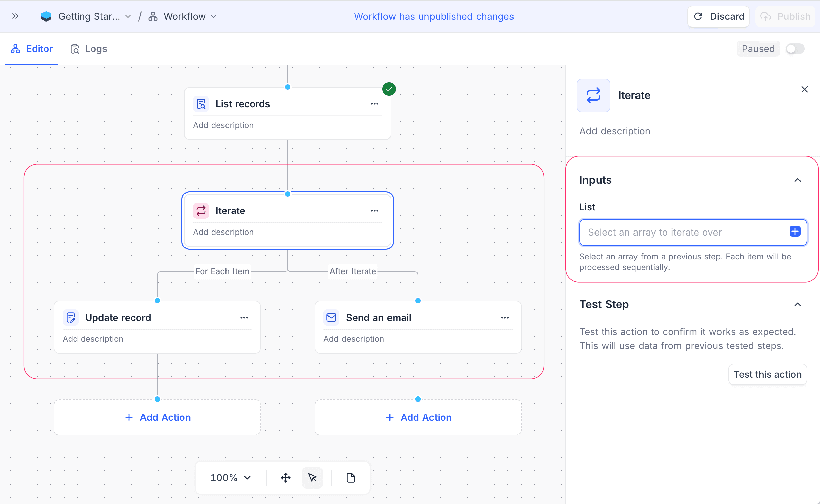This screenshot has height=504, width=820.
Task: Click the Discard button
Action: (x=718, y=16)
